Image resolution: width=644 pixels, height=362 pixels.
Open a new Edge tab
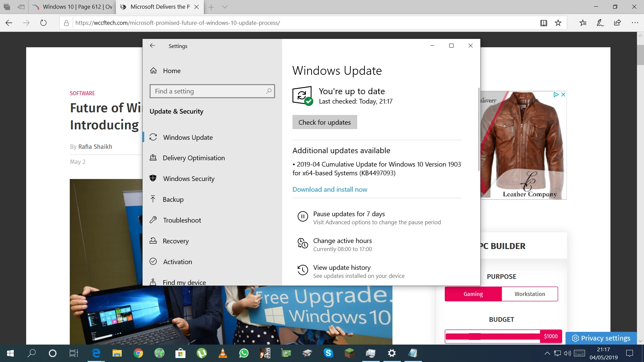211,7
